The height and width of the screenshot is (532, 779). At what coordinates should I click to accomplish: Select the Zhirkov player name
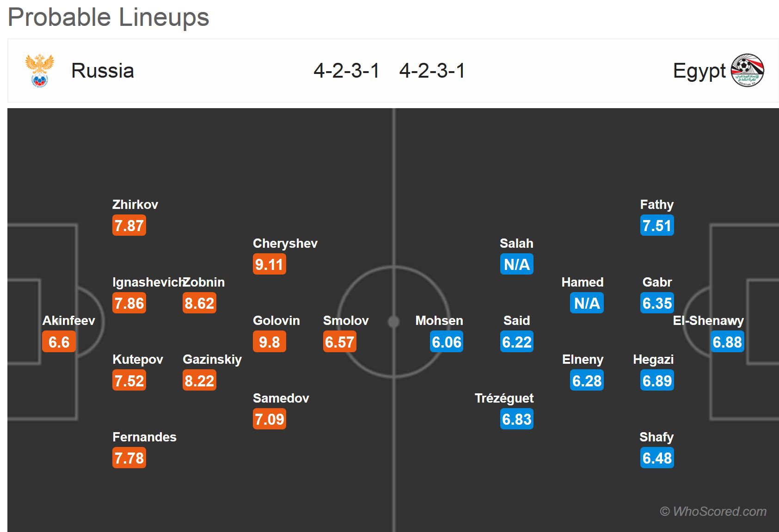coord(135,204)
